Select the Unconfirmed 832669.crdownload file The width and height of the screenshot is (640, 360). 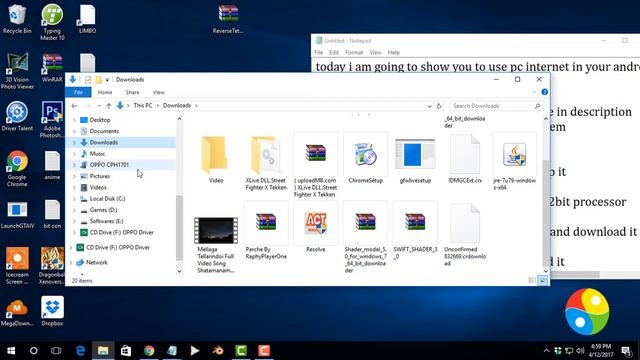pos(465,235)
